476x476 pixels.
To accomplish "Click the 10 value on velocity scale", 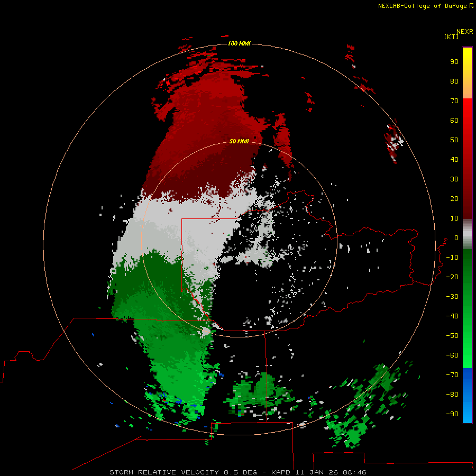I will coord(454,218).
